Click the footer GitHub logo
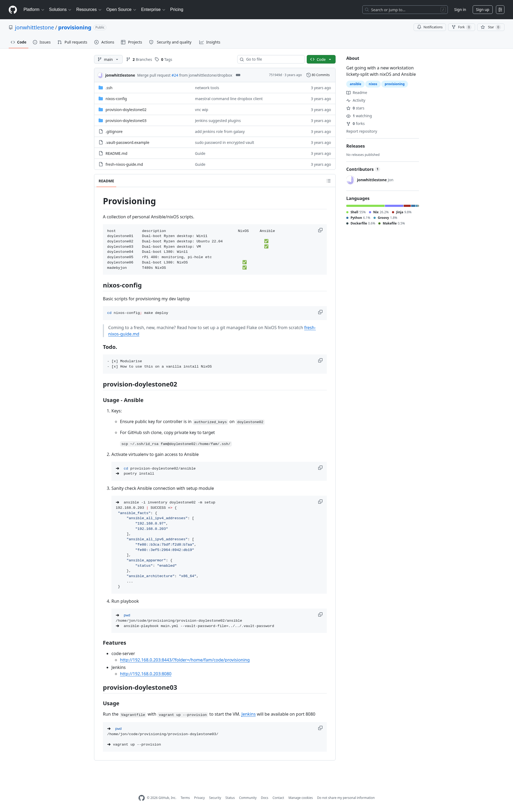Viewport: 513px width, 812px height. pos(141,798)
